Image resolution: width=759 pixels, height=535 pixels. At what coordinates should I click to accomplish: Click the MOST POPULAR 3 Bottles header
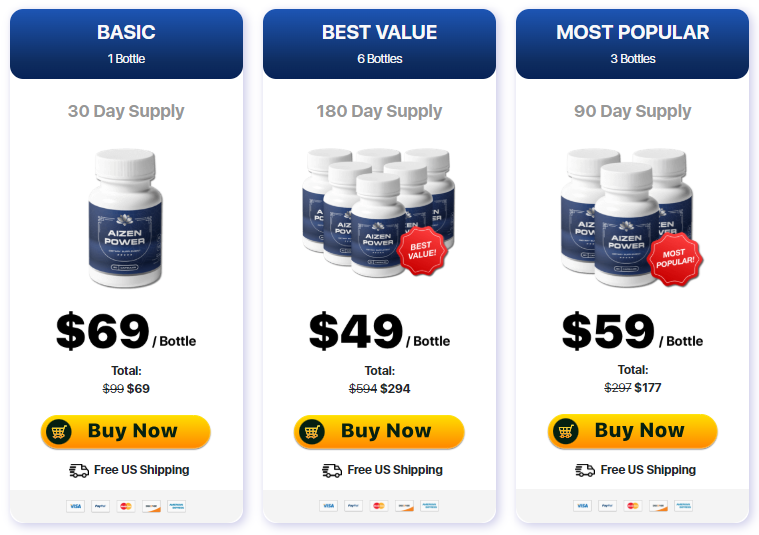click(x=633, y=44)
